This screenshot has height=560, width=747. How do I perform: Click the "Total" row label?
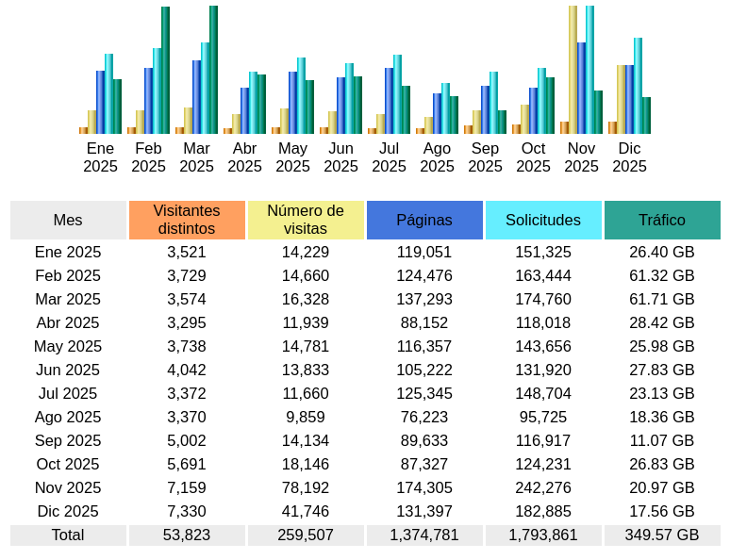pos(68,535)
